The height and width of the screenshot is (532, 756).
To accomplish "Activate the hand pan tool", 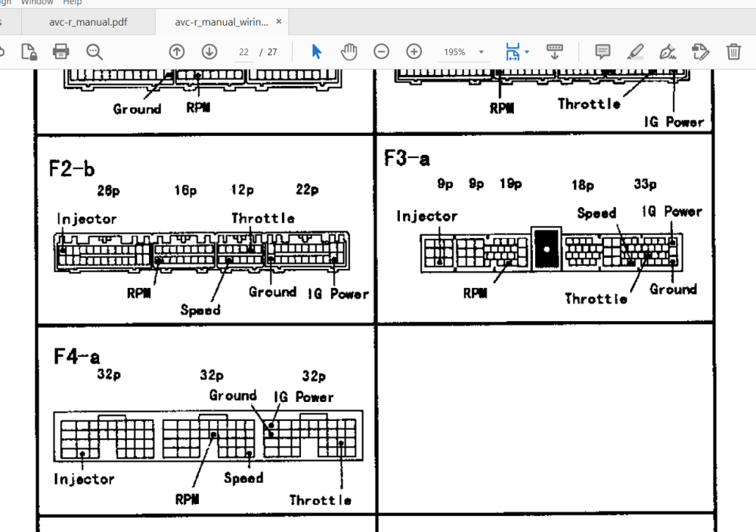I will pos(349,51).
